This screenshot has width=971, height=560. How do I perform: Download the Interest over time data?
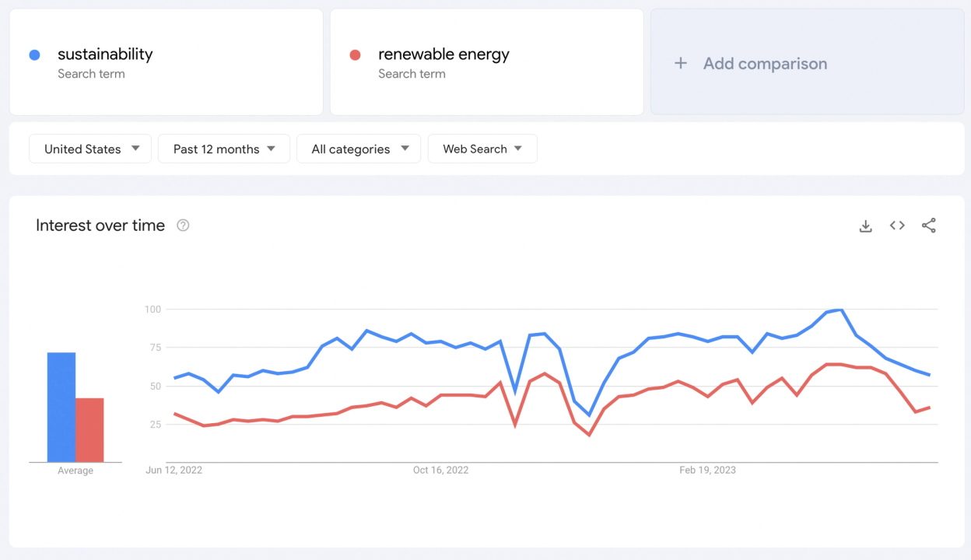click(865, 226)
